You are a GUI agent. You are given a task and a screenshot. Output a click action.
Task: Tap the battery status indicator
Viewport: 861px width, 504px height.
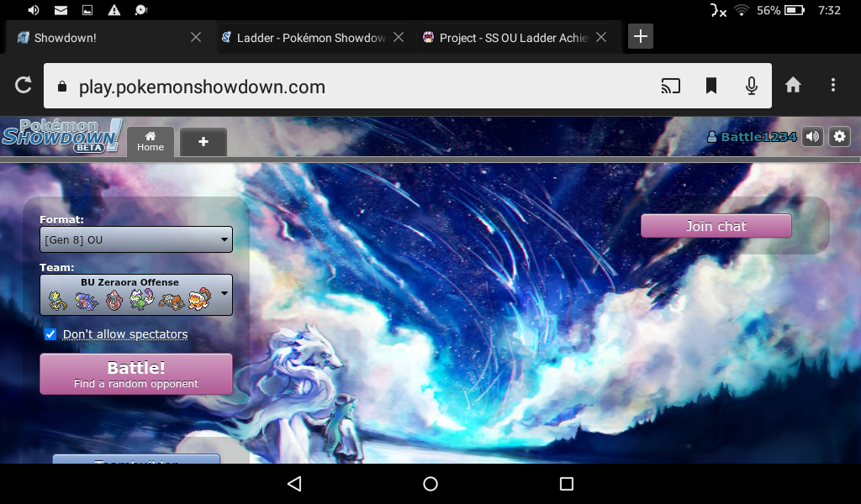795,10
